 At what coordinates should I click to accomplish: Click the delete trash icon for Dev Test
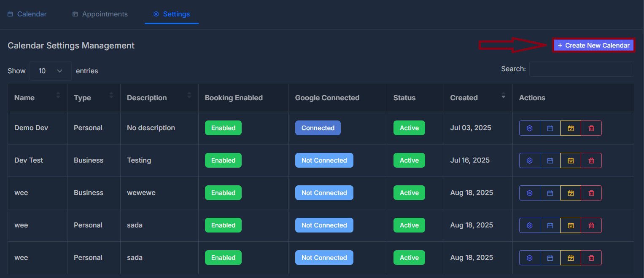591,160
